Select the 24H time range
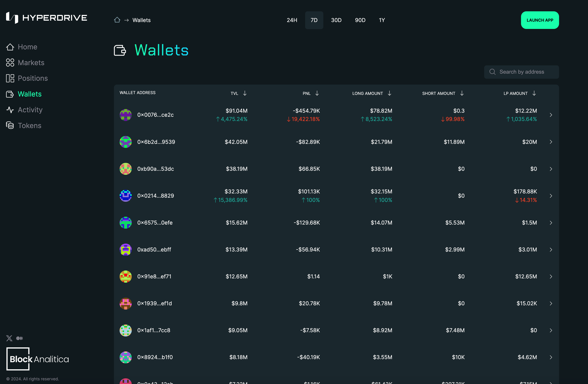This screenshot has height=384, width=588. (292, 20)
